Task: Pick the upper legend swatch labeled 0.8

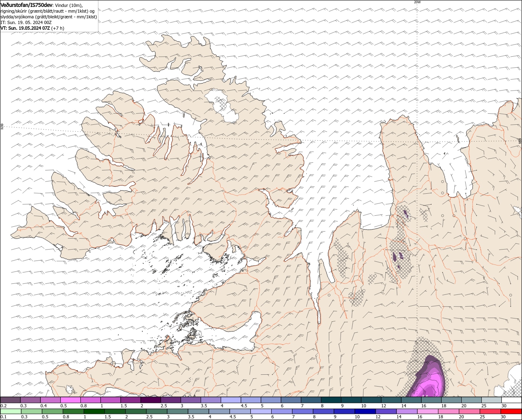Action: tap(91, 400)
